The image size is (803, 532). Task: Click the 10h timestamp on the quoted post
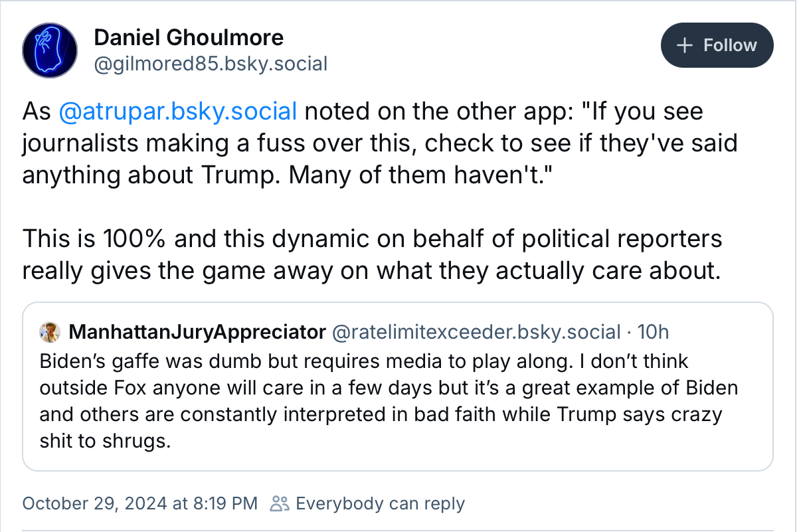[x=653, y=331]
